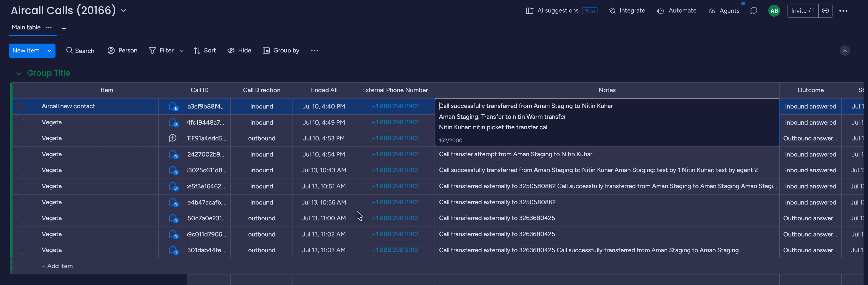Viewport: 868px width, 285px height.
Task: Open the Automate center
Action: [677, 11]
